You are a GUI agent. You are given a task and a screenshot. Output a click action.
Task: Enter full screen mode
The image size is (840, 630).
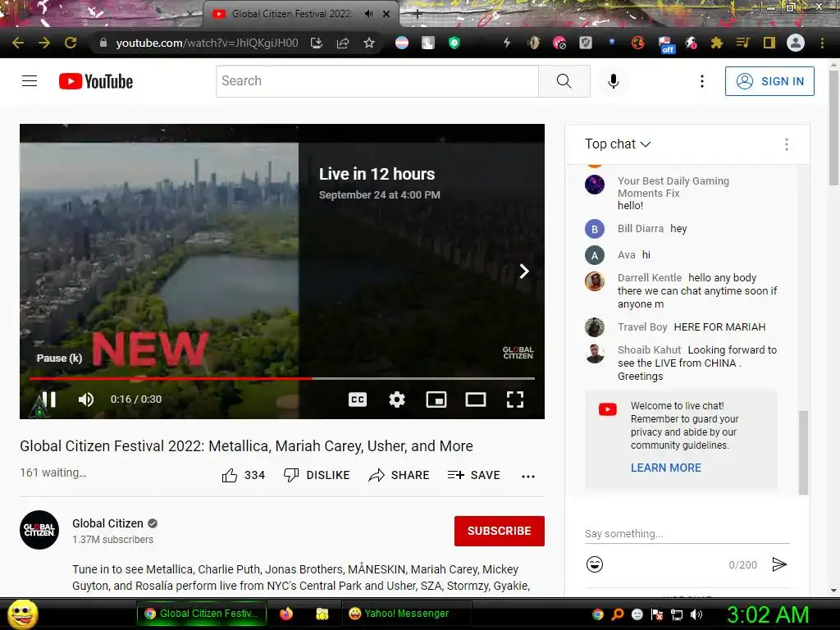pos(515,399)
